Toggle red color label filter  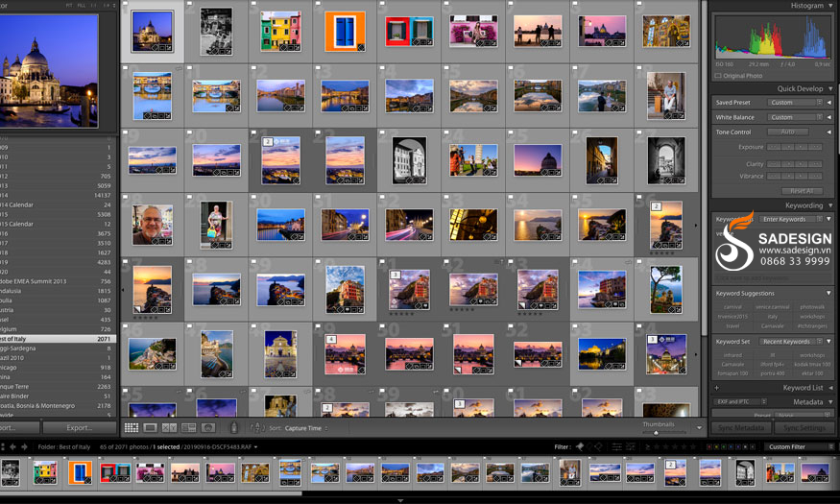pos(708,446)
